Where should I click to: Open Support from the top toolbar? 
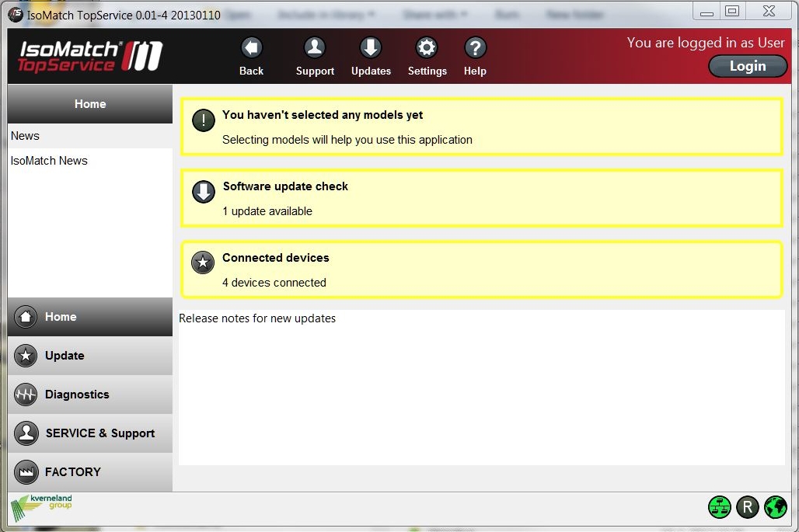coord(315,49)
